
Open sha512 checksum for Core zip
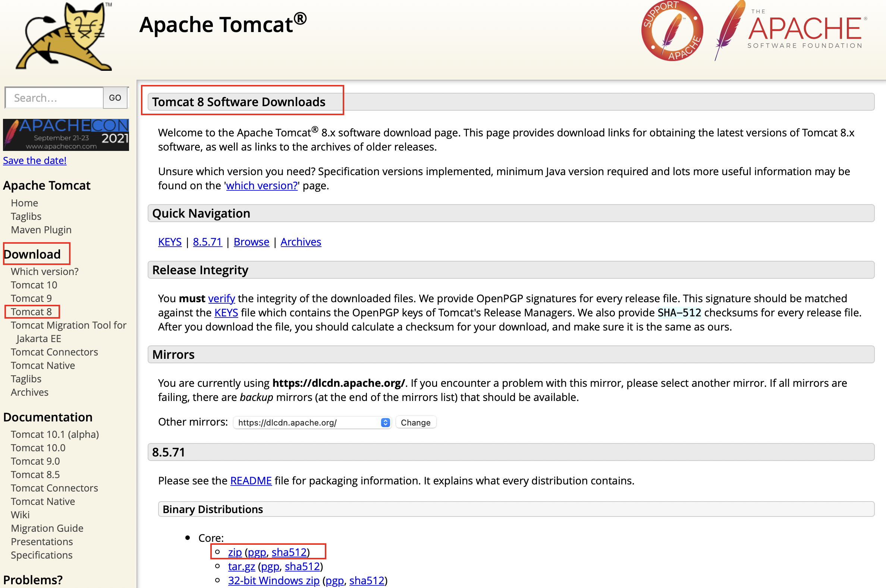pos(289,553)
